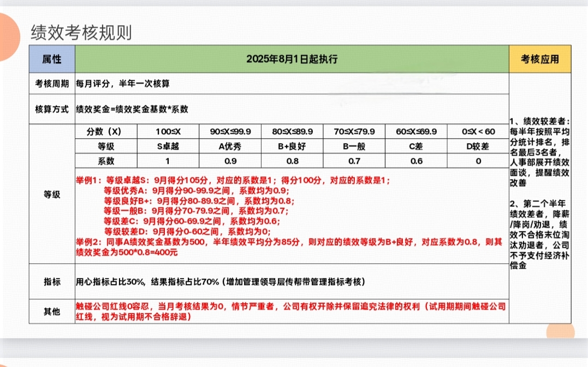Select the 每月评分，半年一次核算 cell
This screenshot has width=588, height=367.
click(x=123, y=84)
